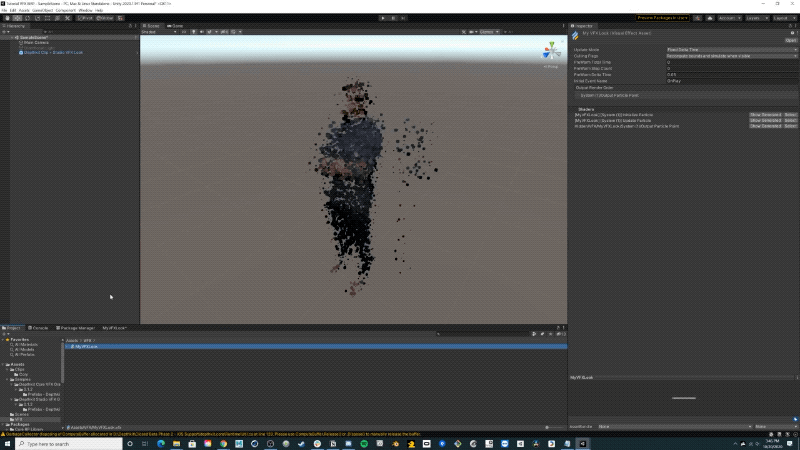Toggle scene effects rendering

(x=210, y=32)
